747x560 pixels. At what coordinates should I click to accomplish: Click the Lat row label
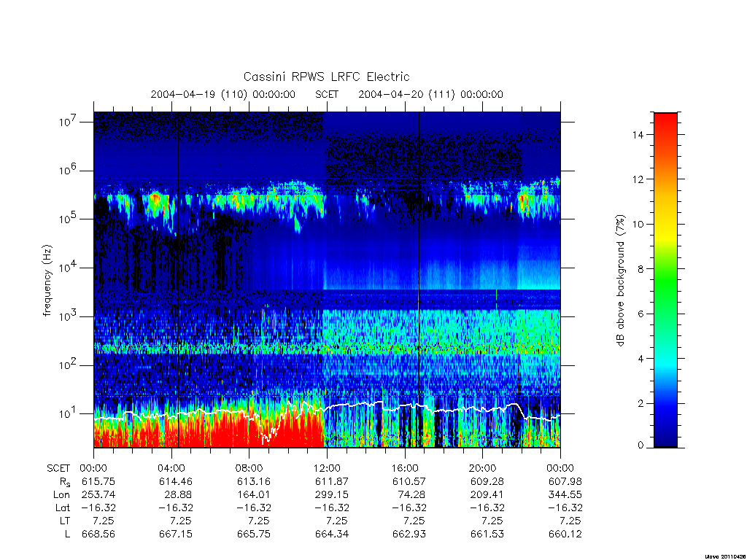pyautogui.click(x=63, y=507)
